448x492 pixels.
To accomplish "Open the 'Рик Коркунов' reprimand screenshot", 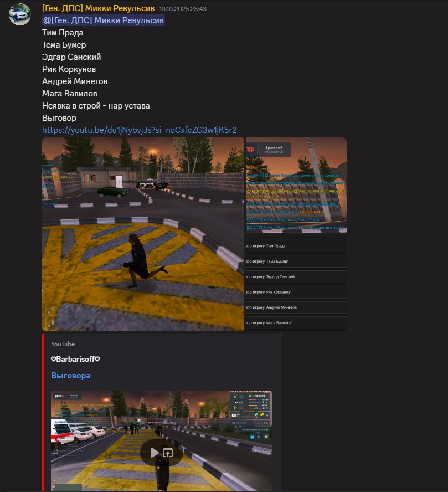I will click(x=296, y=292).
